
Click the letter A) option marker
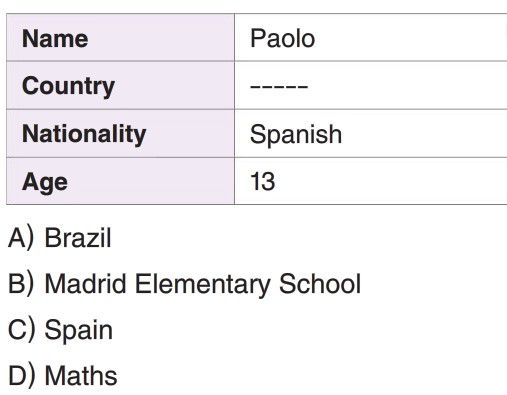pyautogui.click(x=21, y=238)
